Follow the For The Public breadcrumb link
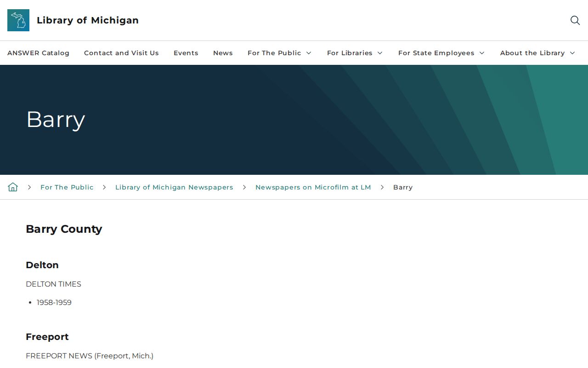The width and height of the screenshot is (588, 368). [67, 187]
